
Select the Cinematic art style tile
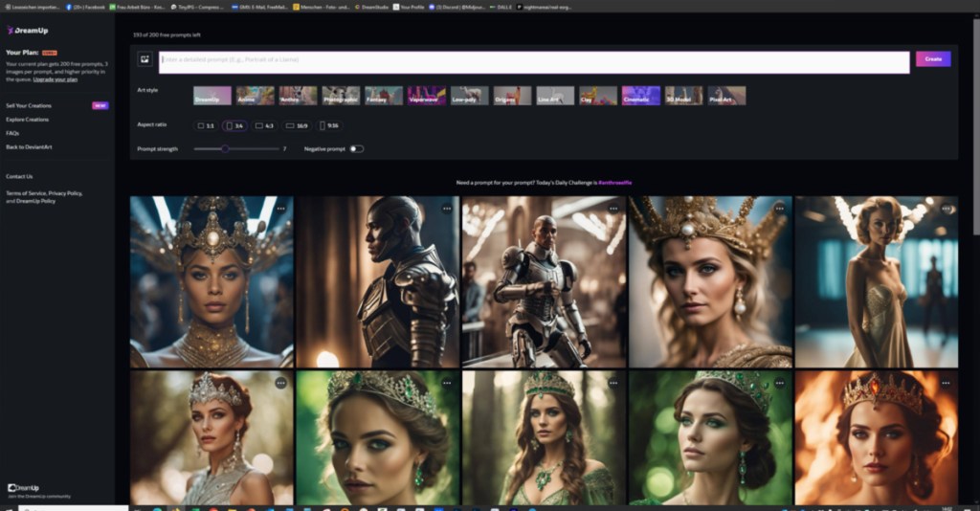pyautogui.click(x=640, y=96)
